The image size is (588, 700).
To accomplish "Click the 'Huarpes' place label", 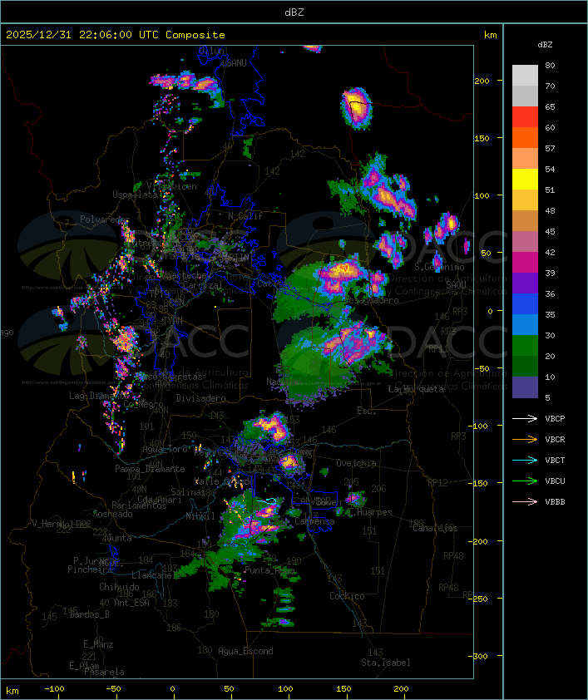I will [x=374, y=512].
